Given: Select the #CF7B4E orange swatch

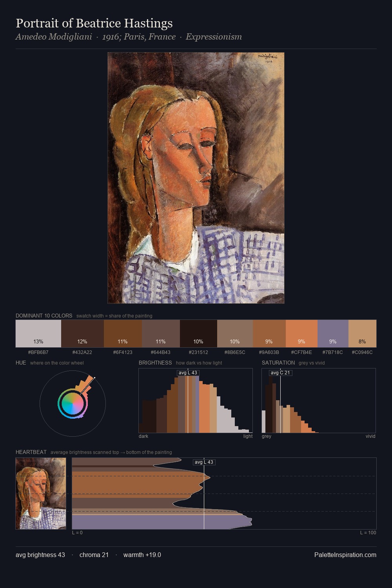Looking at the screenshot, I should tap(301, 334).
